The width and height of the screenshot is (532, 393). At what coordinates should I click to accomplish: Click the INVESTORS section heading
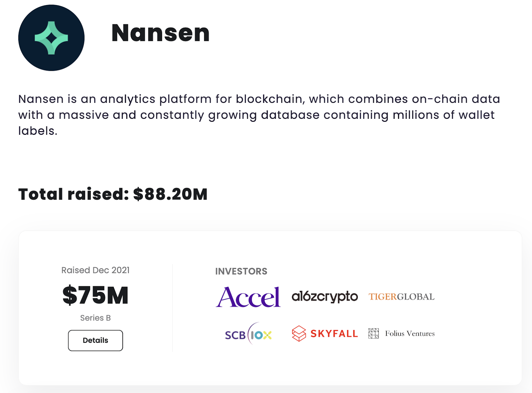[x=241, y=272]
